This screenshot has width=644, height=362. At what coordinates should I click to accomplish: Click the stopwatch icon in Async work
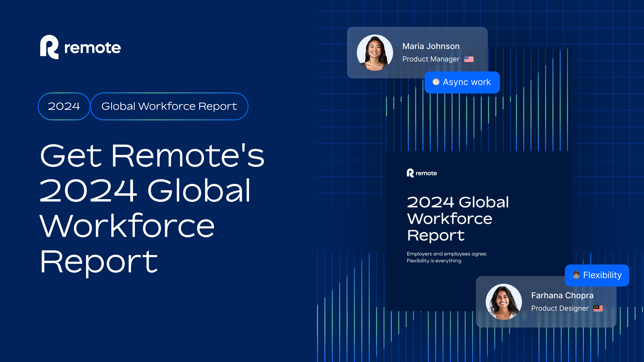(436, 82)
